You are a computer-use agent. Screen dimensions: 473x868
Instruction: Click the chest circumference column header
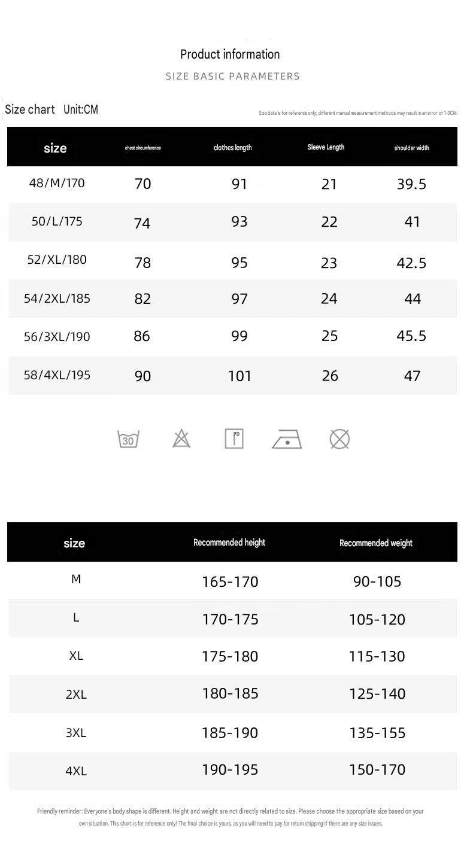click(x=143, y=148)
